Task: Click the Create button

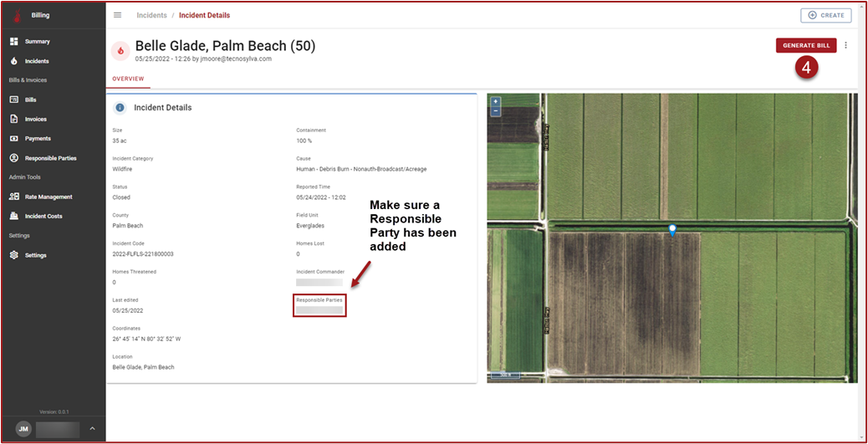Action: (825, 15)
